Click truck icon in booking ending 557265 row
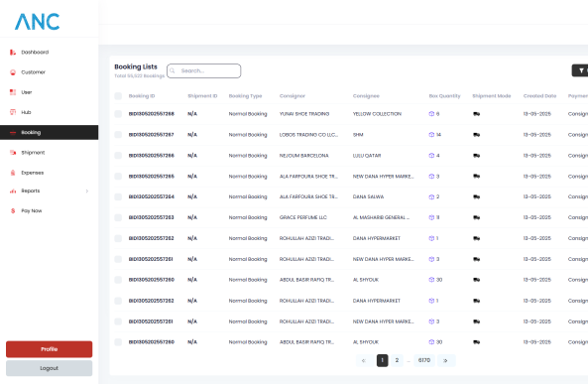The image size is (588, 384). click(476, 176)
